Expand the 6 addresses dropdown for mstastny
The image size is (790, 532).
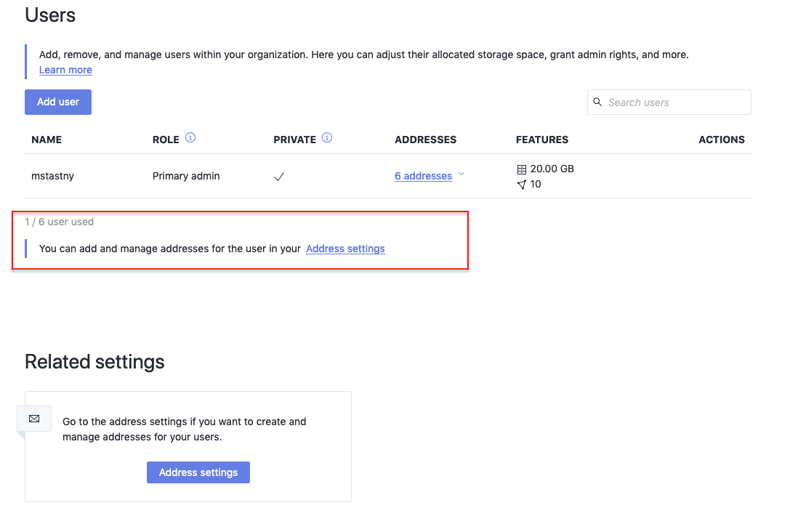[x=424, y=176]
